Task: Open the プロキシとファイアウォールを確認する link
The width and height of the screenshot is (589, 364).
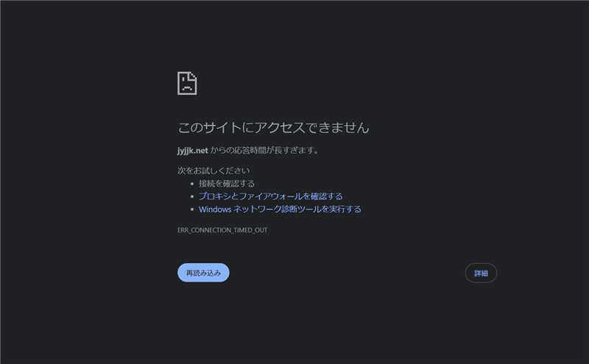Action: tap(270, 196)
